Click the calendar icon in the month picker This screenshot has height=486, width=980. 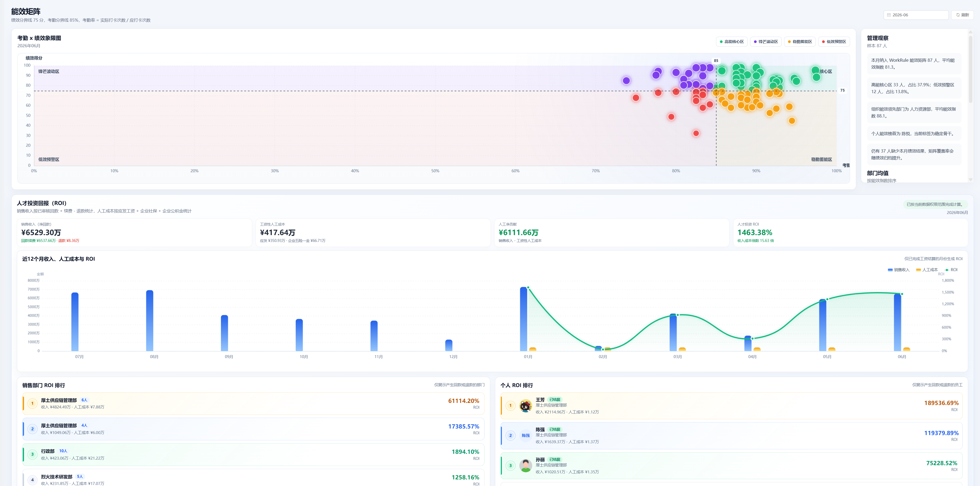coord(889,15)
